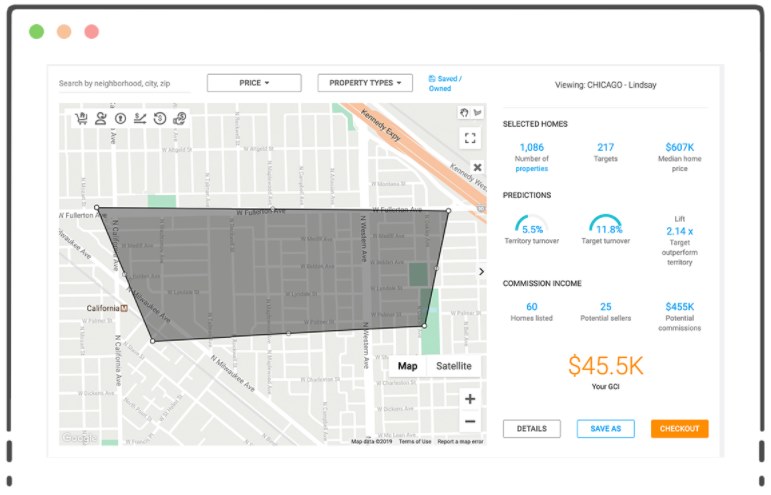771x495 pixels.
Task: Click the $455K potential commissions value
Action: pyautogui.click(x=680, y=307)
